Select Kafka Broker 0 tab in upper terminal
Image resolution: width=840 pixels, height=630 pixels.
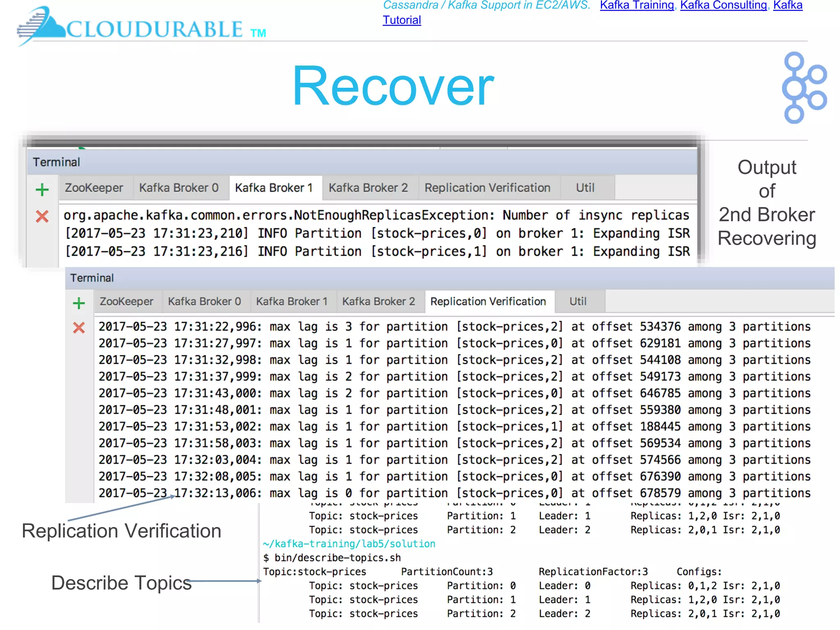(x=179, y=188)
